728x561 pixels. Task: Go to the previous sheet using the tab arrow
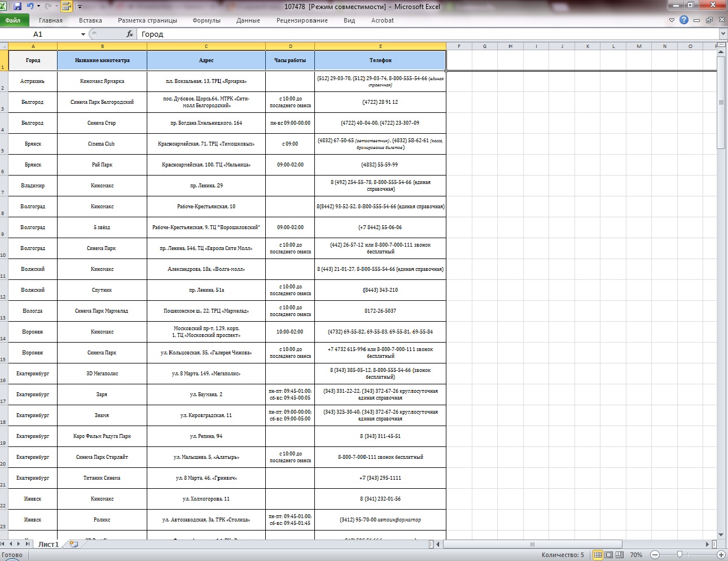[x=11, y=544]
